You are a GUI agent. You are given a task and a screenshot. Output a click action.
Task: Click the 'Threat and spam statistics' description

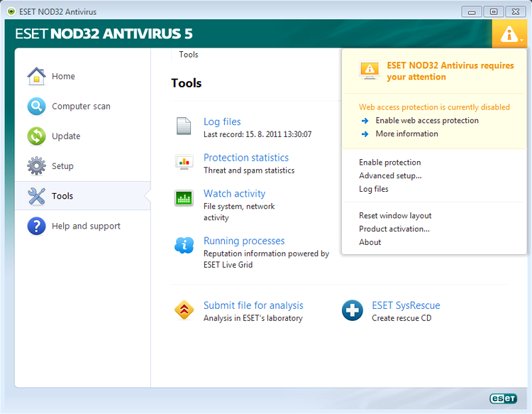(x=249, y=170)
